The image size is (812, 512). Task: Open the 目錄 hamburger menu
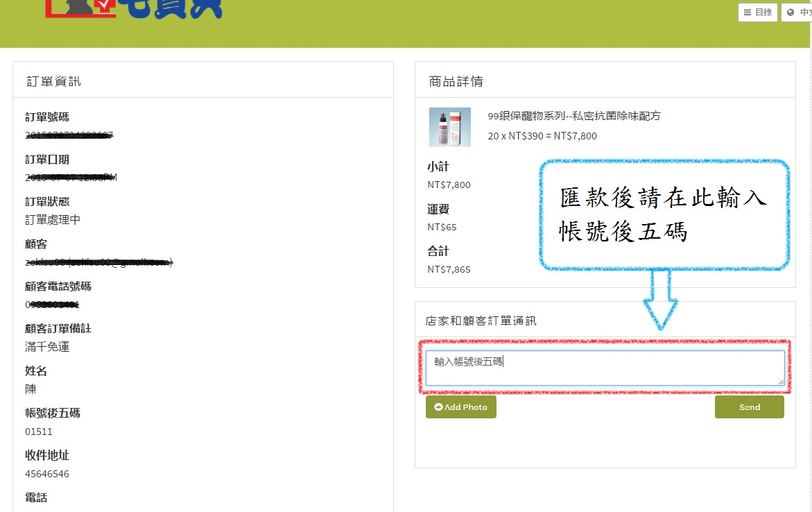757,12
